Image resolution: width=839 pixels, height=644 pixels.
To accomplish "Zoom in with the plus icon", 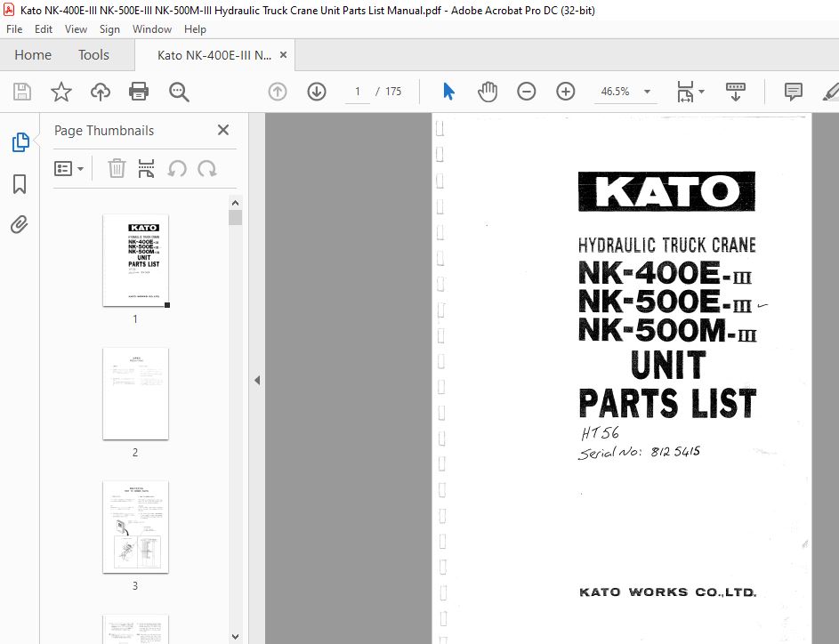I will (x=566, y=92).
